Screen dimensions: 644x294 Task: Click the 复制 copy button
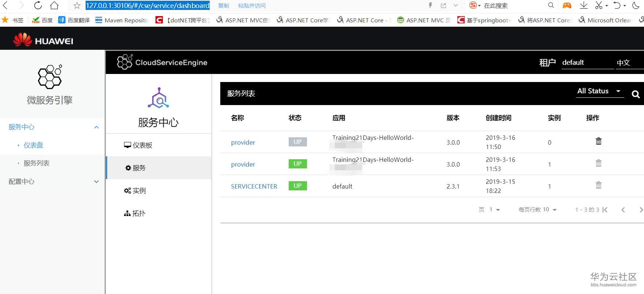point(224,6)
